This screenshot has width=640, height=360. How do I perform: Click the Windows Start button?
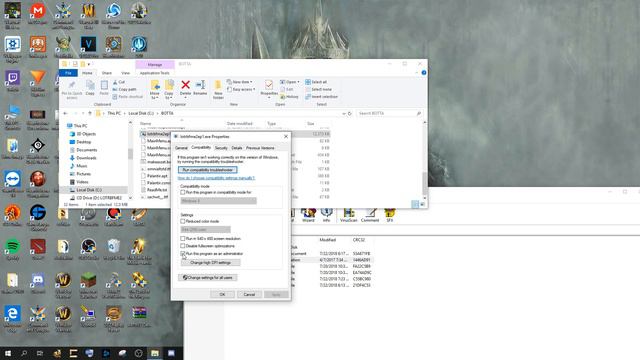pos(8,353)
